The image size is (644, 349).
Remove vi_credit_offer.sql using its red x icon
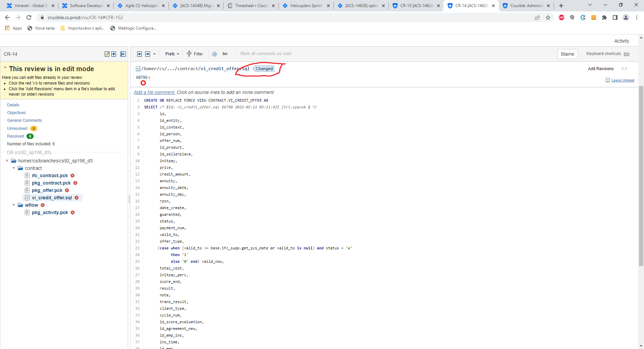tap(77, 198)
